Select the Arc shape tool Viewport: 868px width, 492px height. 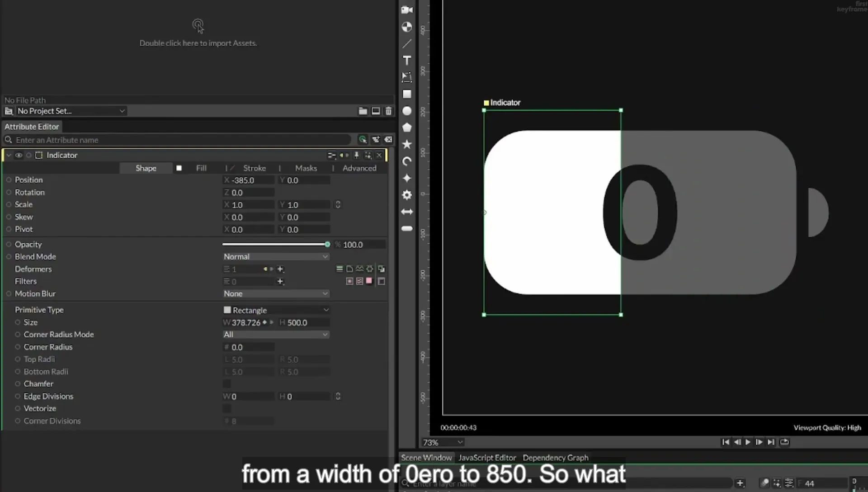pyautogui.click(x=407, y=161)
